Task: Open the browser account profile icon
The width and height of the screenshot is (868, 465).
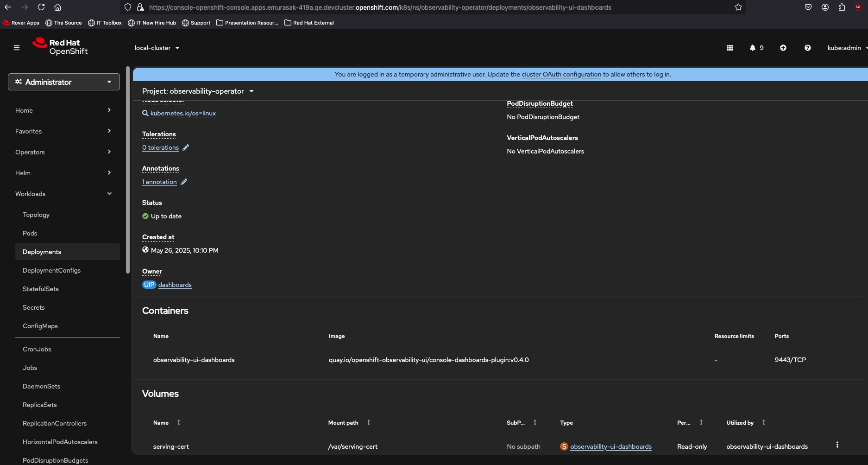Action: [x=825, y=7]
